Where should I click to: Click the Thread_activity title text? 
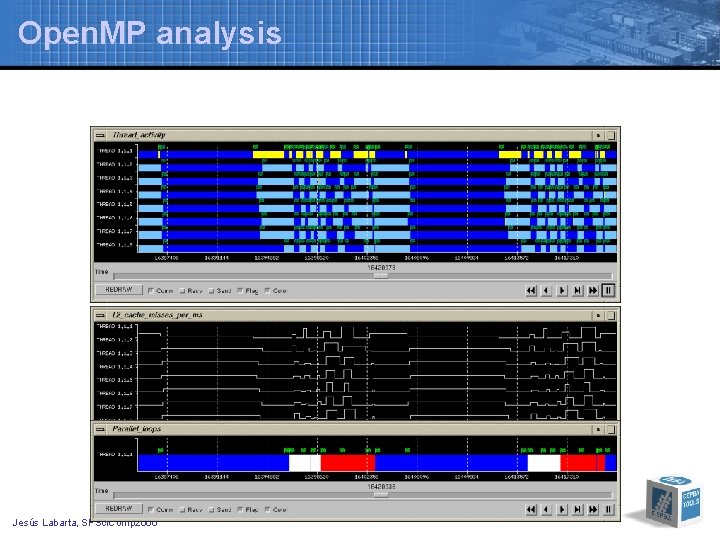pos(139,135)
